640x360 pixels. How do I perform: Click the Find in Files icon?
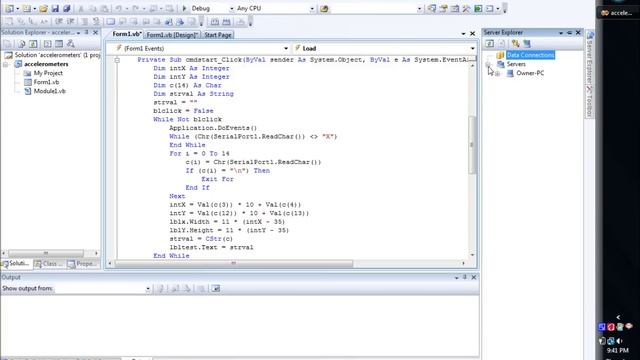(324, 9)
